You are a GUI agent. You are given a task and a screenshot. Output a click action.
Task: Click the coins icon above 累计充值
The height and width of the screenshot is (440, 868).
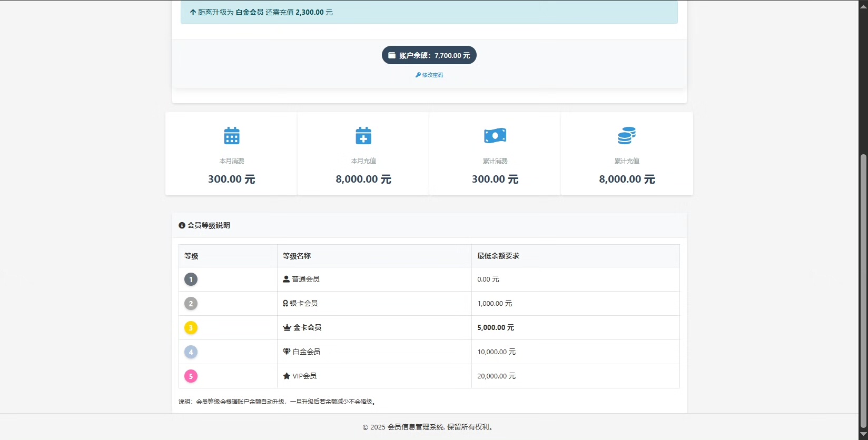point(627,136)
